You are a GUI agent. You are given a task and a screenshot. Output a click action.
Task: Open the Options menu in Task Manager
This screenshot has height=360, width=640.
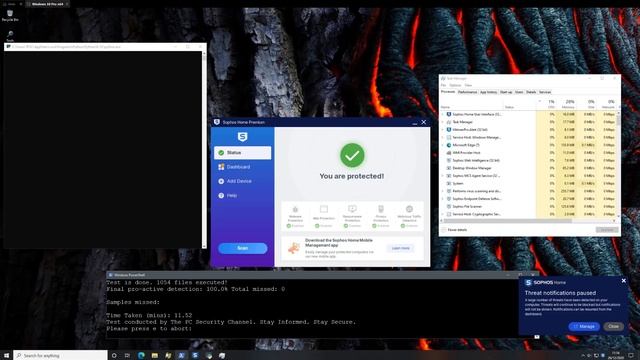pyautogui.click(x=455, y=85)
